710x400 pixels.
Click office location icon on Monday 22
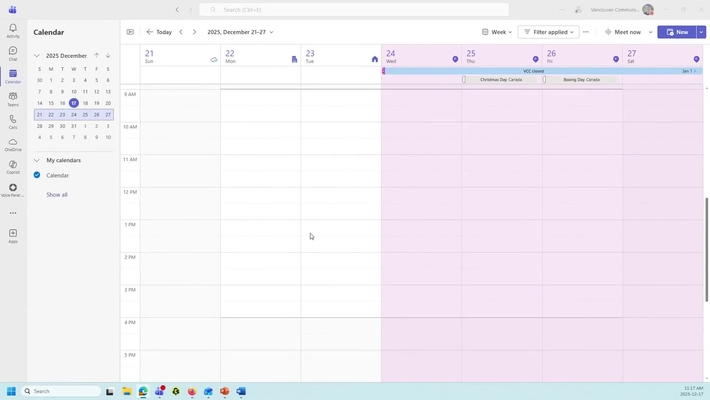pyautogui.click(x=294, y=59)
